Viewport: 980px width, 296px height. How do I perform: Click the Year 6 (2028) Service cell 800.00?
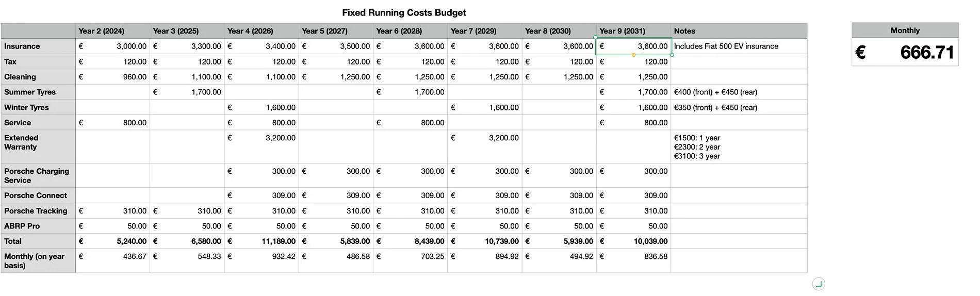[x=411, y=122]
